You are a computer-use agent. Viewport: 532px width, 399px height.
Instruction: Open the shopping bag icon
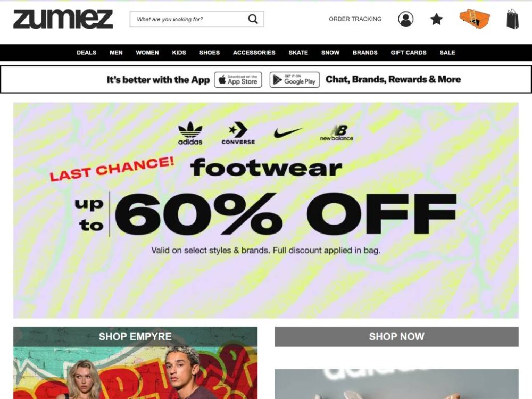pyautogui.click(x=513, y=19)
